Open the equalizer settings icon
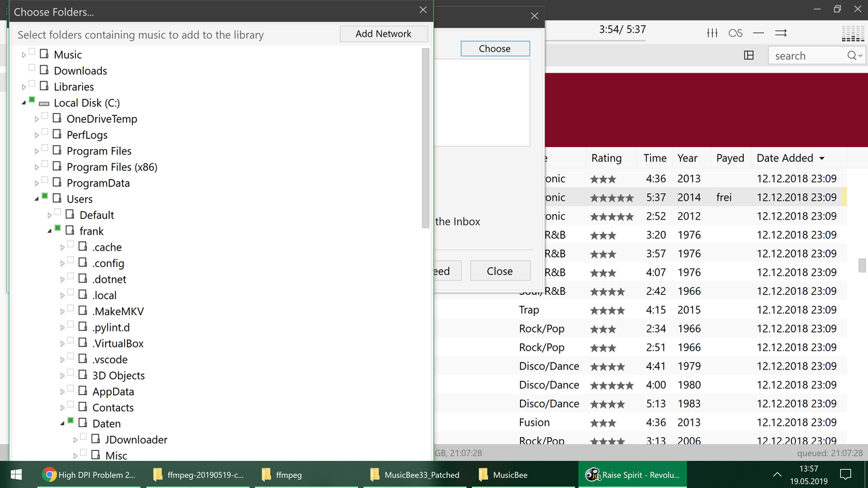 (x=711, y=32)
